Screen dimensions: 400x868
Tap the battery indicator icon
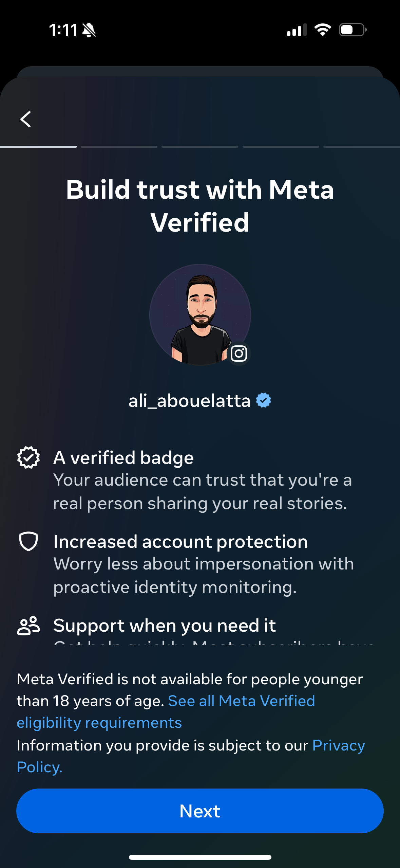pos(353,30)
